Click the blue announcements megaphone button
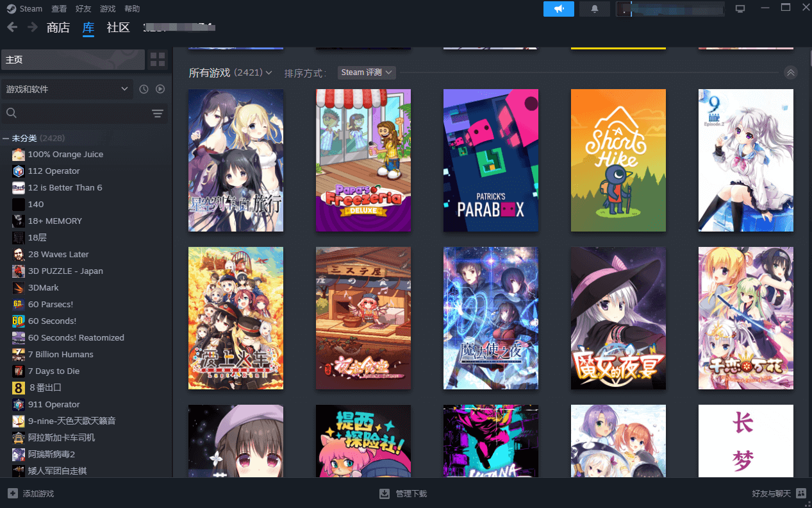The width and height of the screenshot is (812, 508). click(559, 9)
